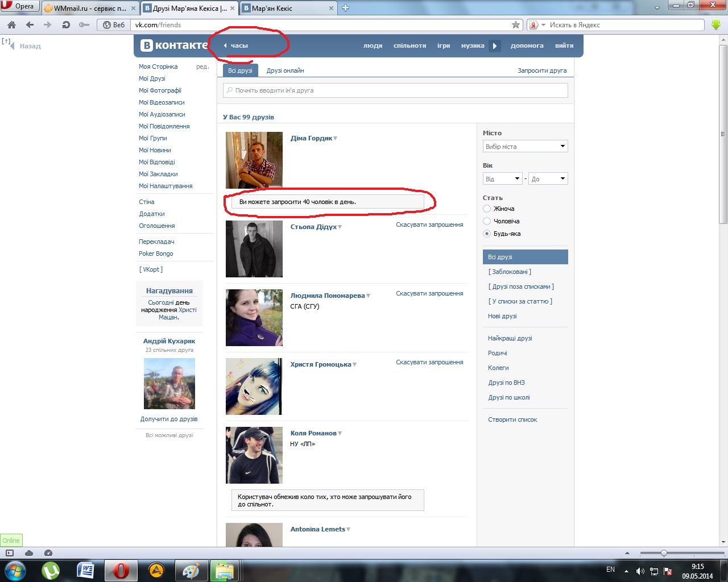Show hidden tray icons arrow
728x582 pixels.
(626, 571)
